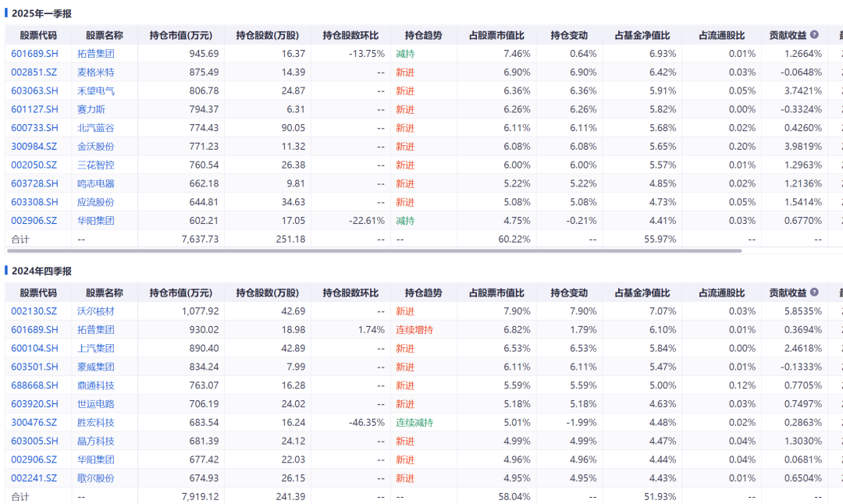Open stock name 晶方科技

(x=96, y=441)
